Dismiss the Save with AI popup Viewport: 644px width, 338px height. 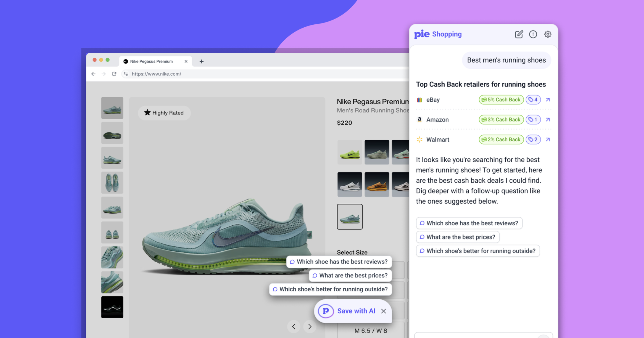383,311
